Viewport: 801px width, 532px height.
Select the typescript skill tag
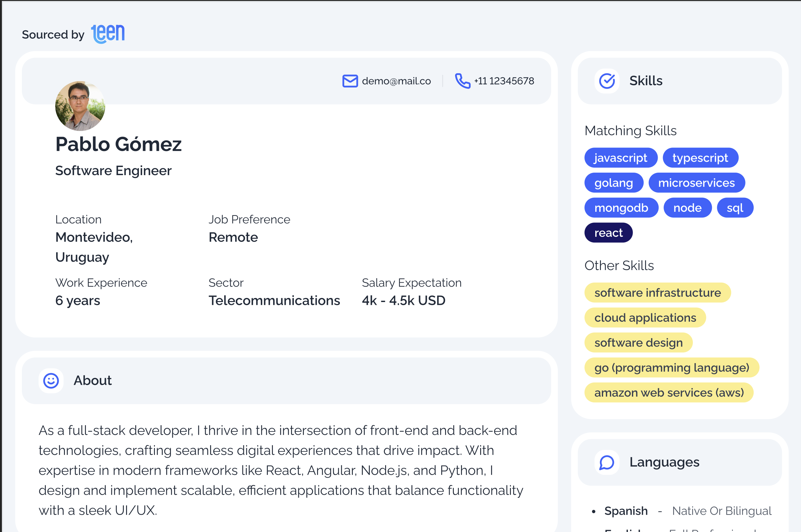click(x=700, y=158)
